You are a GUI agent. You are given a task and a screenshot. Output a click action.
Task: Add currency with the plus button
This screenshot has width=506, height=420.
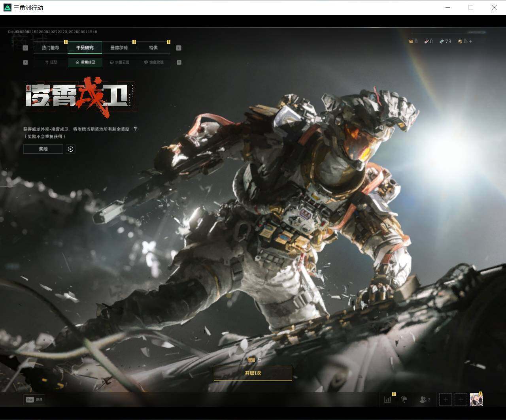470,41
